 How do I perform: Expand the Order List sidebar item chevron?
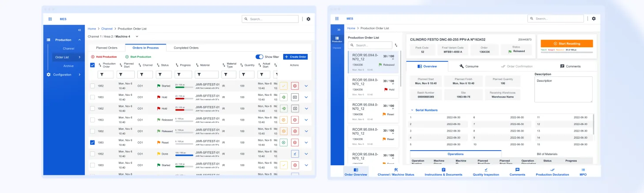pyautogui.click(x=80, y=57)
